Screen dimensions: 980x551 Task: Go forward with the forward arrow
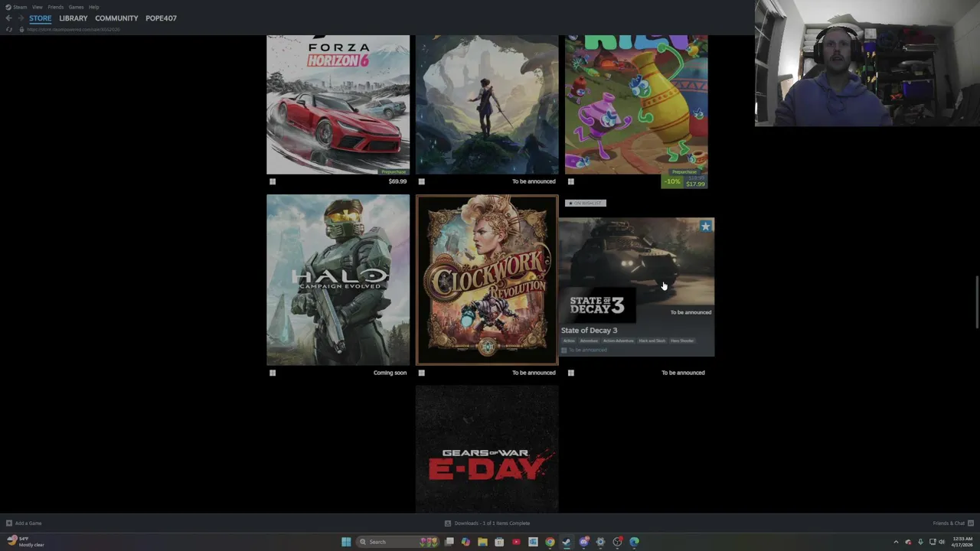coord(21,18)
